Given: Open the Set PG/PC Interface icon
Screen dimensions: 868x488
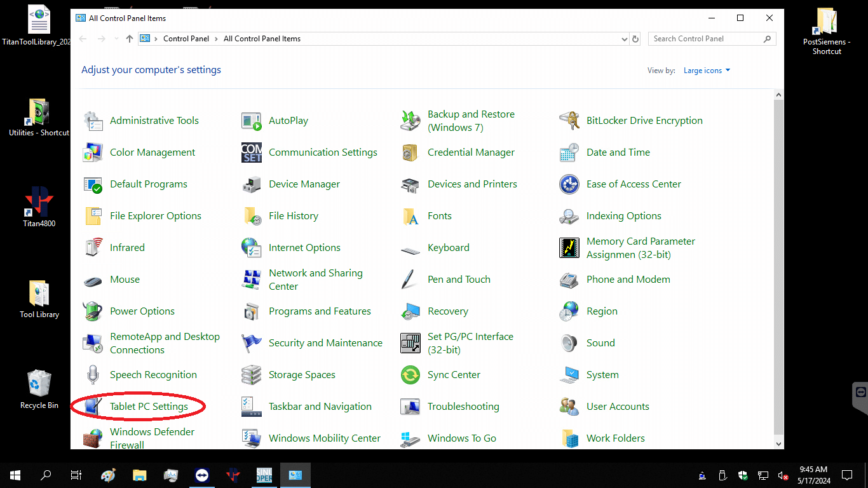Looking at the screenshot, I should 410,343.
